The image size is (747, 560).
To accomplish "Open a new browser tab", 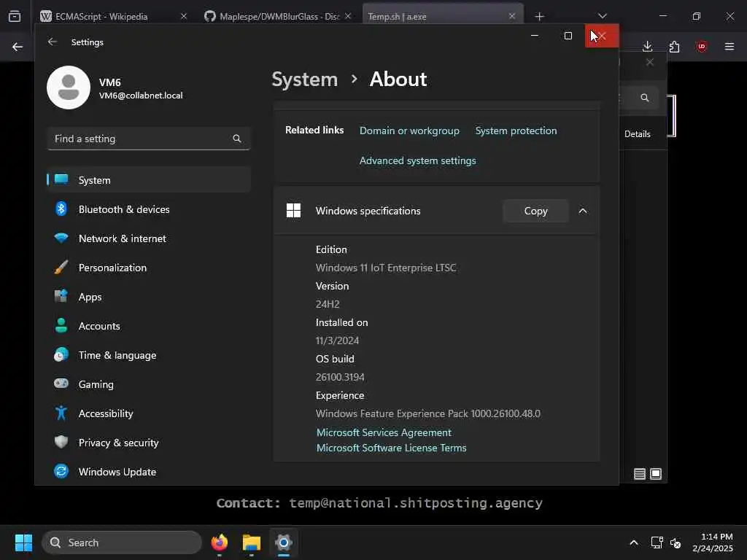I will click(x=539, y=17).
